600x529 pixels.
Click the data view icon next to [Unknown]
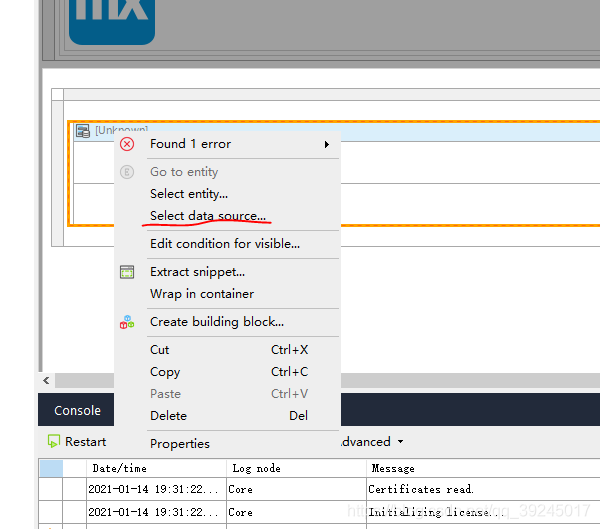click(x=83, y=131)
